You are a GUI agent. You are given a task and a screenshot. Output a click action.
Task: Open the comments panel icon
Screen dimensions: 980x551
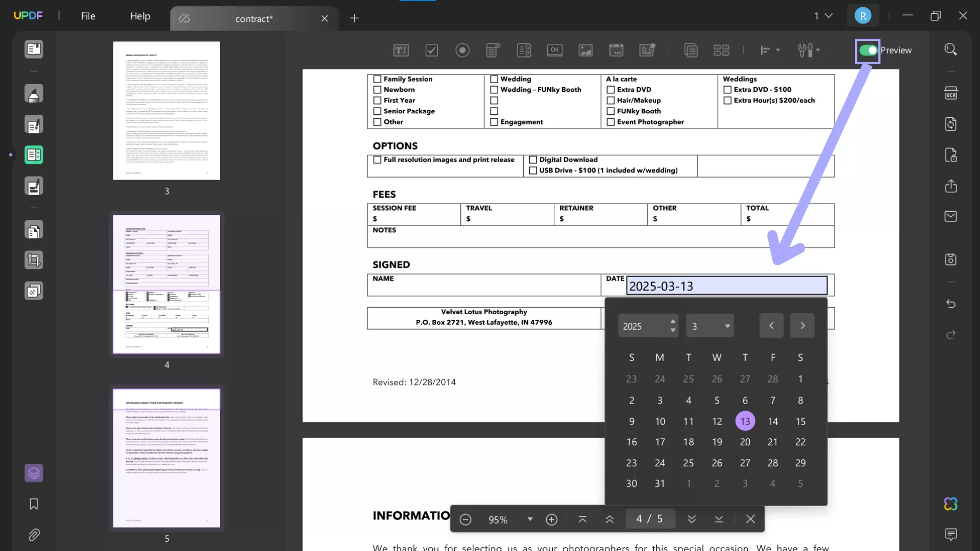[x=951, y=534]
